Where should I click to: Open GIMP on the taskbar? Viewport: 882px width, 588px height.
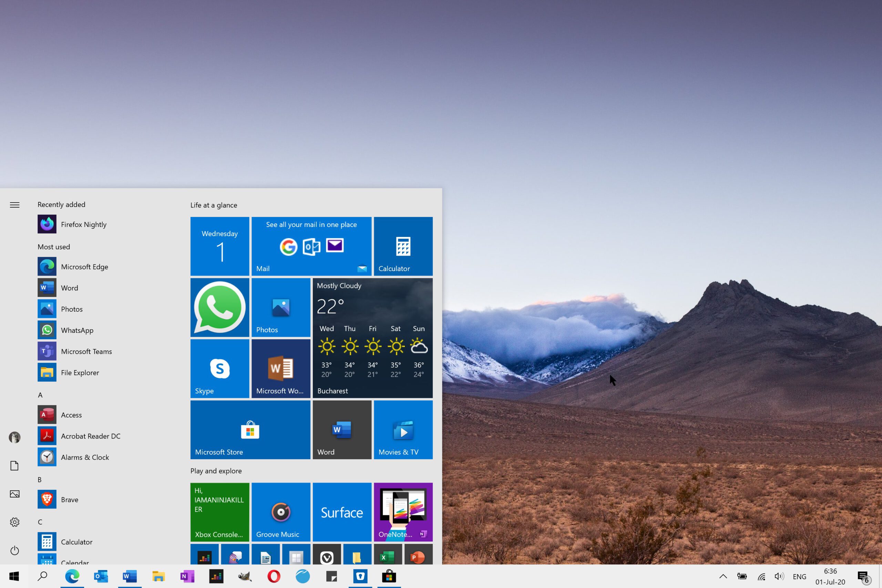245,576
